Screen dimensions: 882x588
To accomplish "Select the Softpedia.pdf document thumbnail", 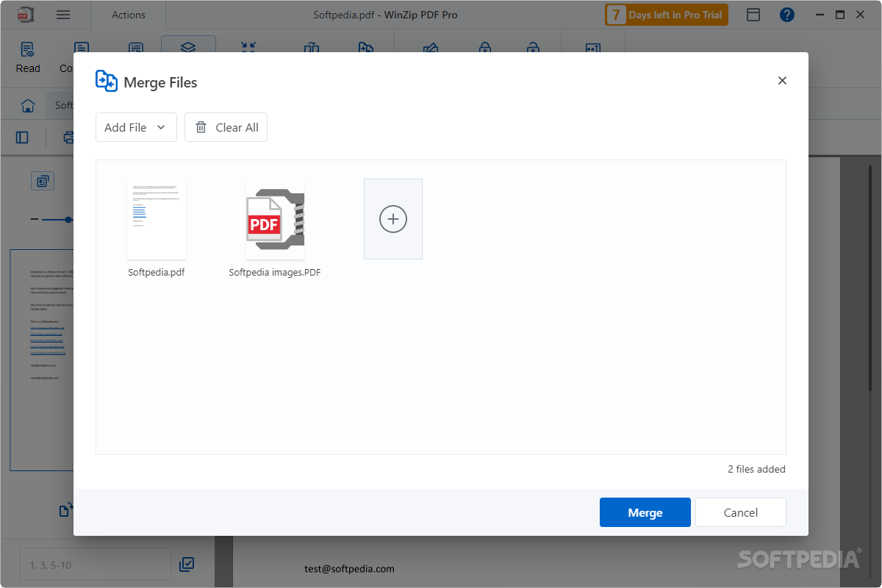I will tap(157, 219).
